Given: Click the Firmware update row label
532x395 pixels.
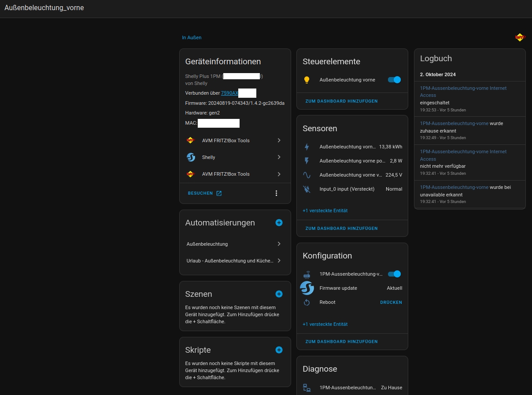Looking at the screenshot, I should [338, 288].
